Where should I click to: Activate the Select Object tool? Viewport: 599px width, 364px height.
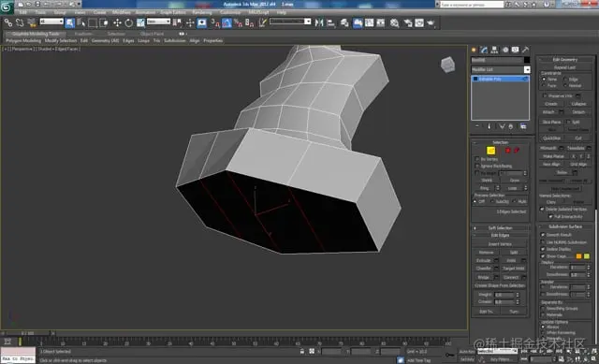pyautogui.click(x=69, y=22)
